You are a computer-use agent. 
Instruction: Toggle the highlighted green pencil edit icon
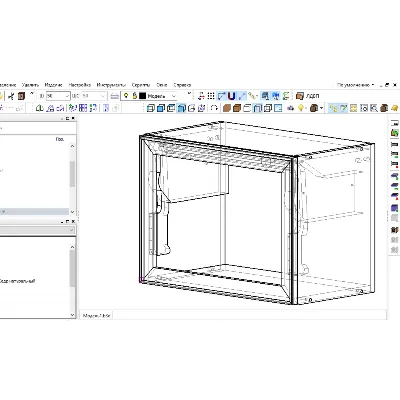[343, 108]
